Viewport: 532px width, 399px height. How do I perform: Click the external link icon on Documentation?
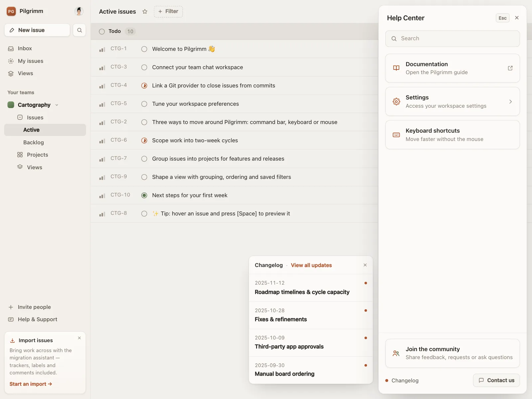510,68
